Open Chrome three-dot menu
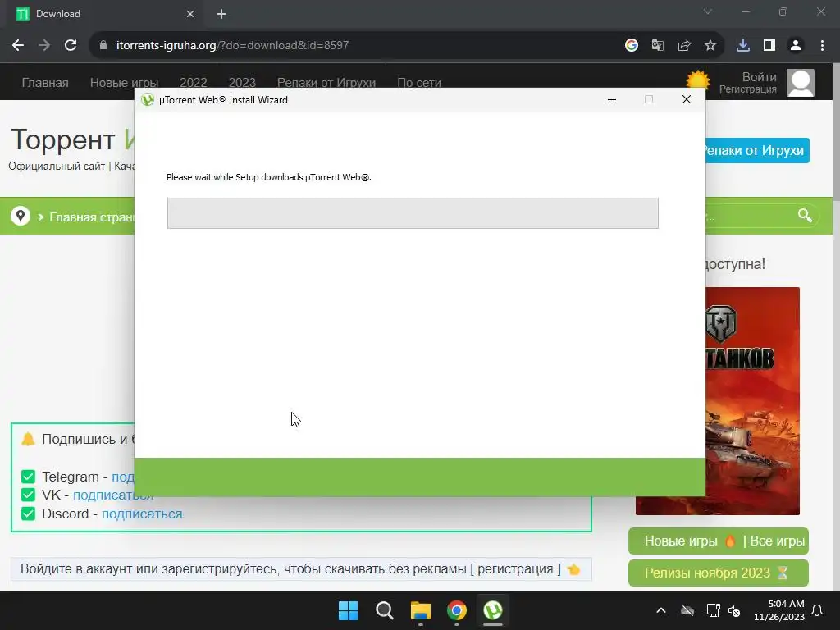840x630 pixels. coord(822,46)
